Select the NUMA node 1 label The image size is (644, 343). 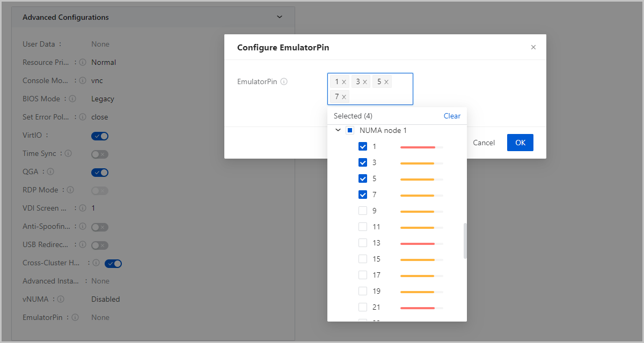pos(383,130)
